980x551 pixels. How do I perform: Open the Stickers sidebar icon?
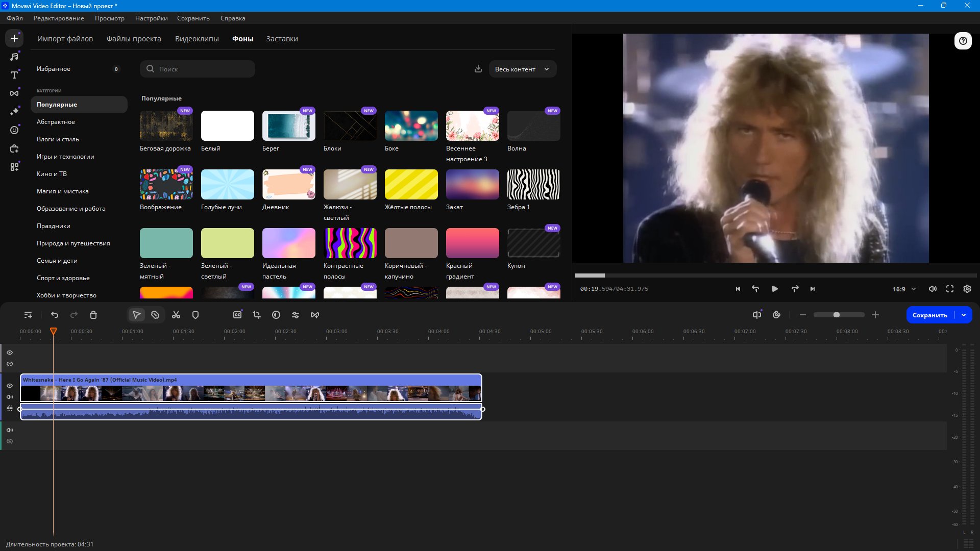coord(14,130)
